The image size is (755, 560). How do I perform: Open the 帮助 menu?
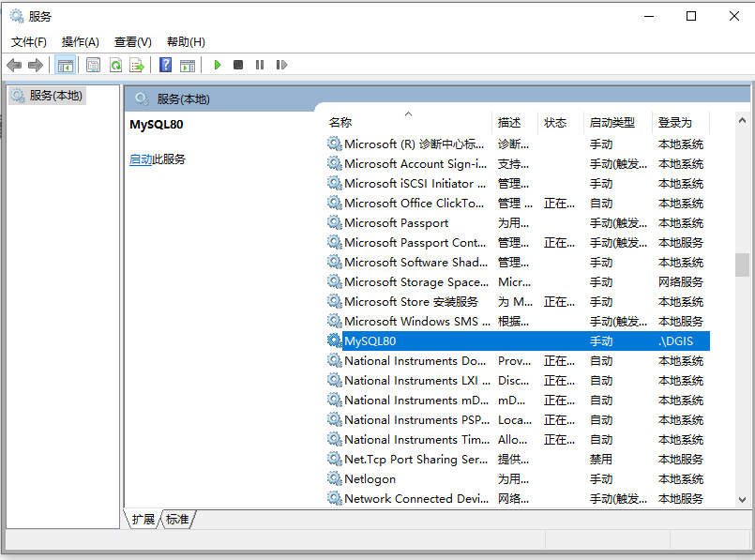point(185,41)
